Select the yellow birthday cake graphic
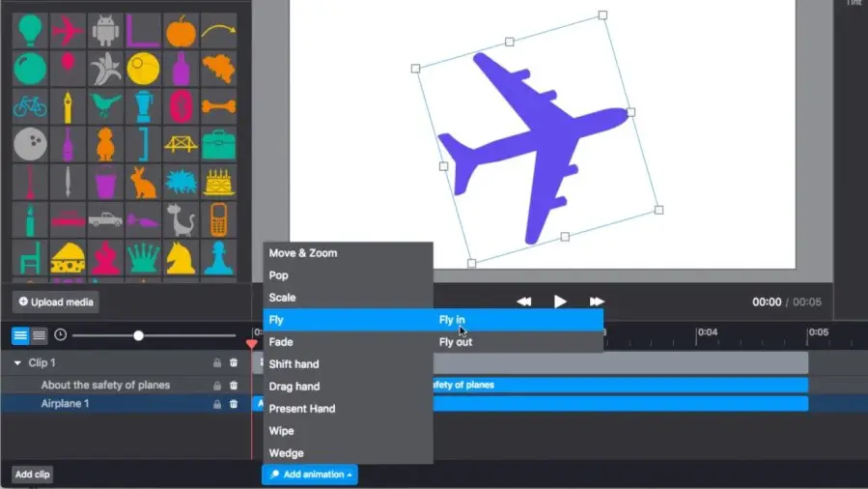The image size is (868, 489). pyautogui.click(x=218, y=182)
